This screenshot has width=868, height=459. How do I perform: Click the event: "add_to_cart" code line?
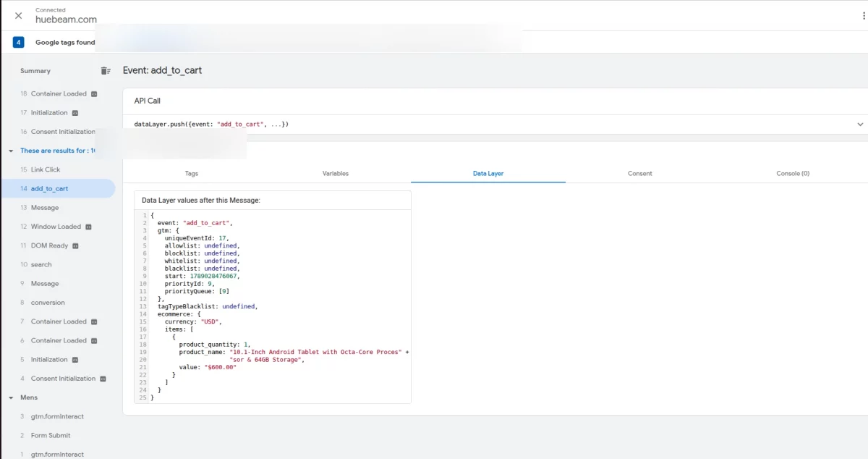pos(195,223)
